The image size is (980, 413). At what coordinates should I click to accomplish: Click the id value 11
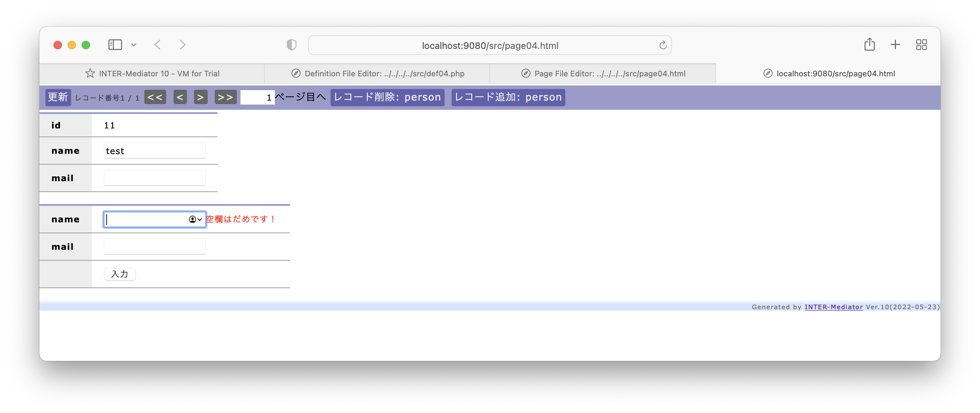coord(109,126)
